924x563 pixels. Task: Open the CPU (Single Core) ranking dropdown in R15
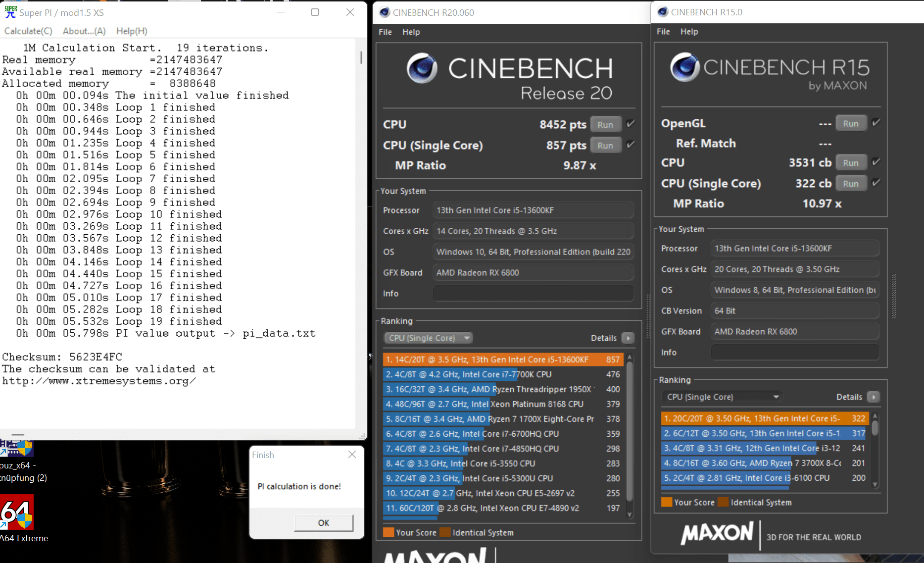coord(723,397)
